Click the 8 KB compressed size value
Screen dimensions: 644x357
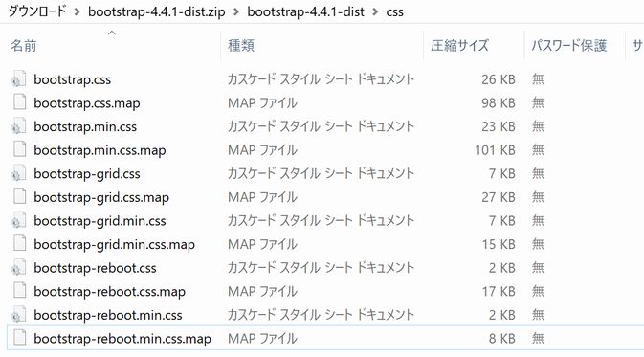click(x=501, y=339)
